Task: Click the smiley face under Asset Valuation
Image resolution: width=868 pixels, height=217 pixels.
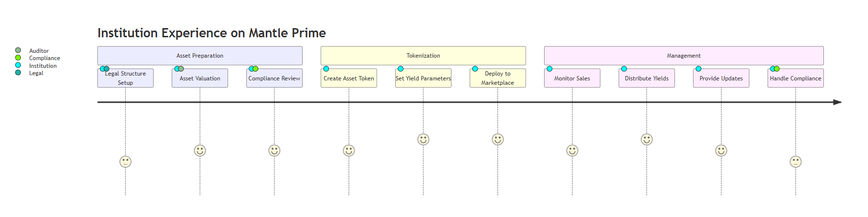Action: tap(200, 151)
